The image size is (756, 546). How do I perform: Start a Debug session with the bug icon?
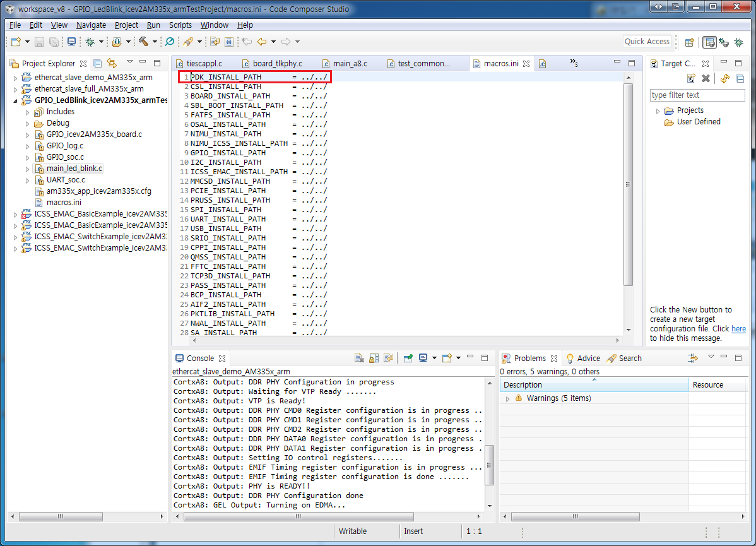90,42
